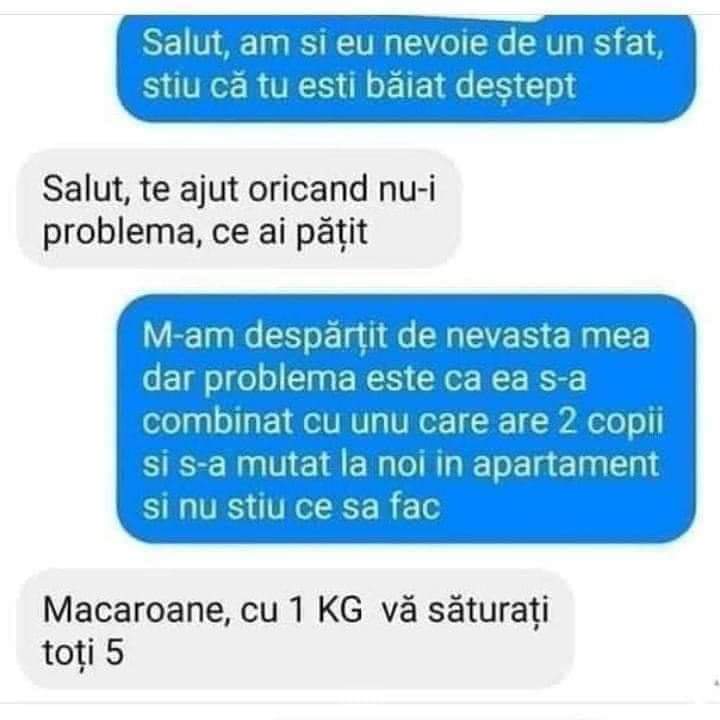The width and height of the screenshot is (720, 720).
Task: Click '2 copii' in the long blue message
Action: tap(611, 422)
